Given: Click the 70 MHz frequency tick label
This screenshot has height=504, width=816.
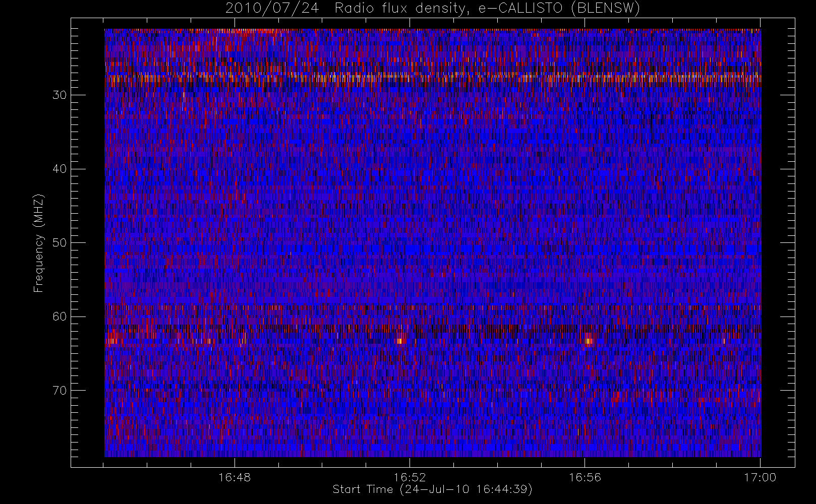Looking at the screenshot, I should 60,391.
